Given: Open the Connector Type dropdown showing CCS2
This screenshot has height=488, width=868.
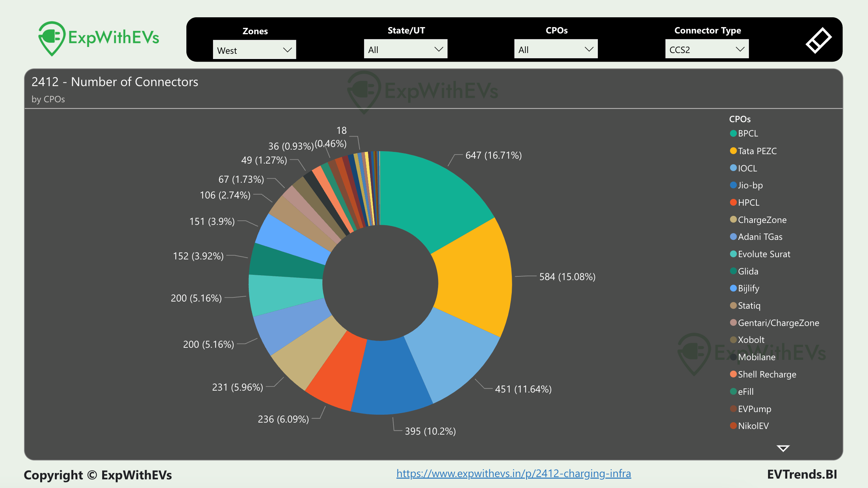Looking at the screenshot, I should tap(707, 49).
